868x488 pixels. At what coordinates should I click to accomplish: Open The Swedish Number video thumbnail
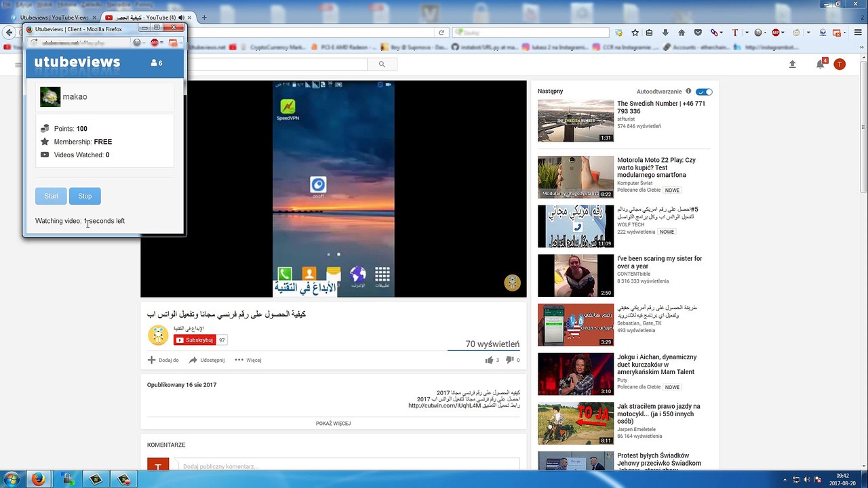click(x=576, y=121)
